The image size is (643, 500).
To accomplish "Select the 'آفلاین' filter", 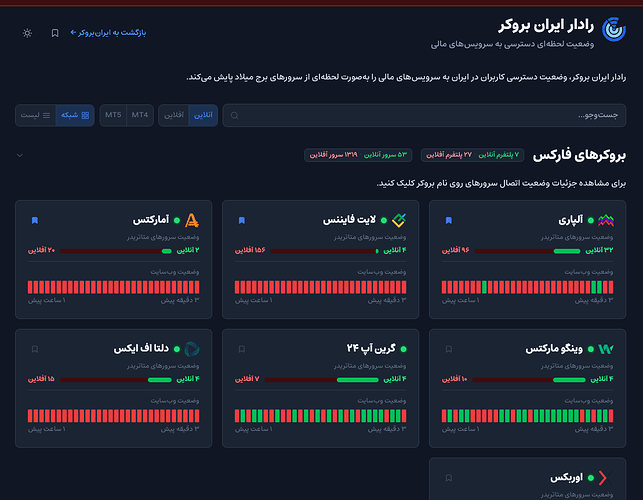I will click(x=174, y=115).
